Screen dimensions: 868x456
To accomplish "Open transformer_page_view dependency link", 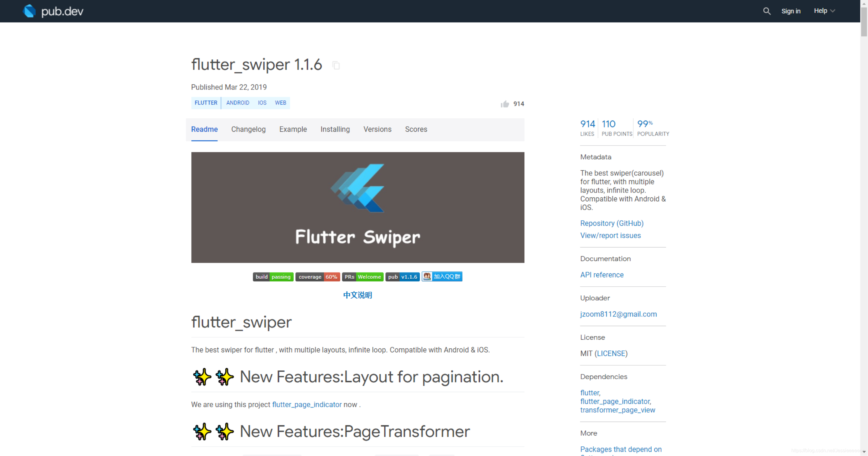I will [x=618, y=410].
